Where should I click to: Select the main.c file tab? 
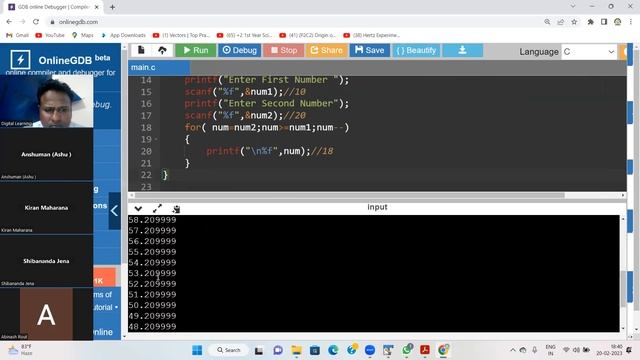click(159, 67)
